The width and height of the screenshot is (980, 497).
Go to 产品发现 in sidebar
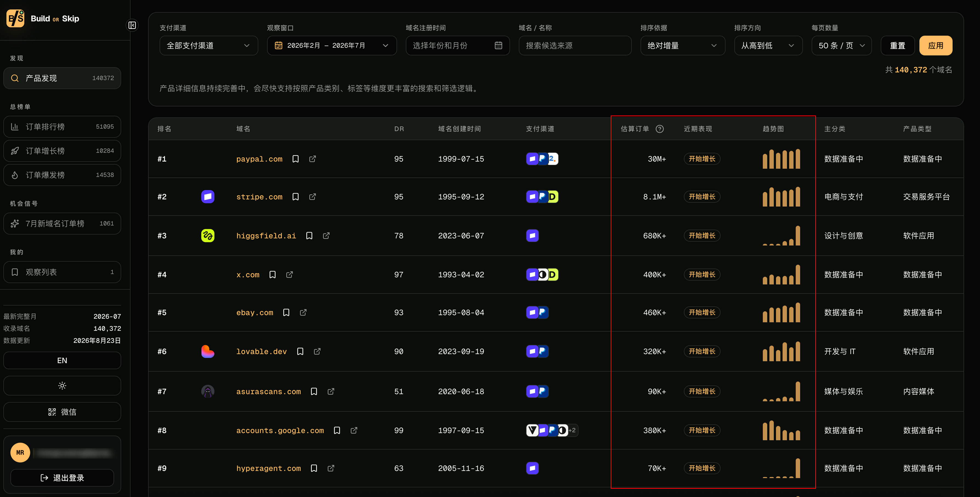pos(62,78)
